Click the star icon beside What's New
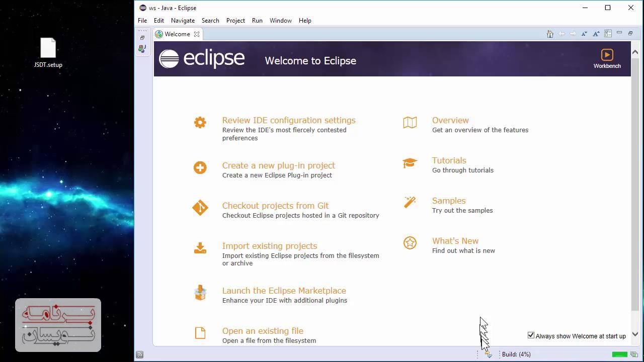Viewport: 644px width, 362px height. (x=410, y=243)
